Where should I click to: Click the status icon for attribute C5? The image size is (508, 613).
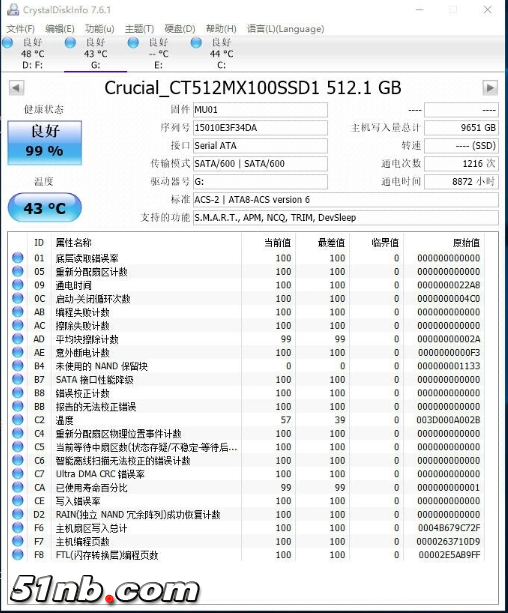click(18, 446)
